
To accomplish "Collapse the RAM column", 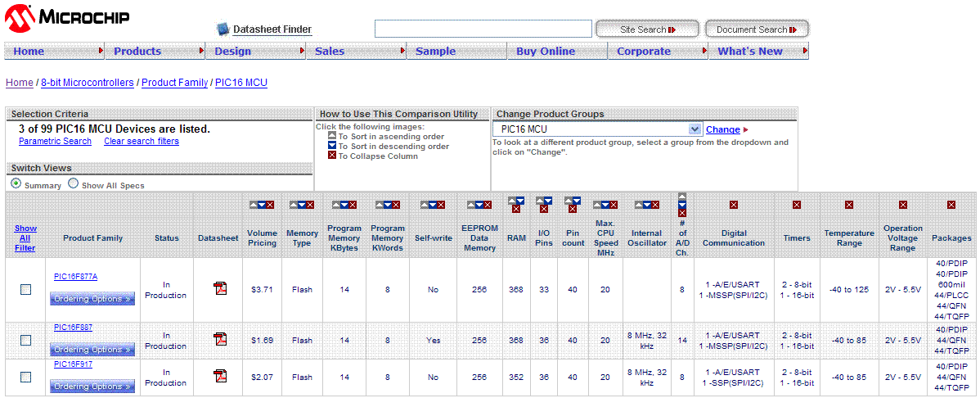I will click(x=516, y=209).
